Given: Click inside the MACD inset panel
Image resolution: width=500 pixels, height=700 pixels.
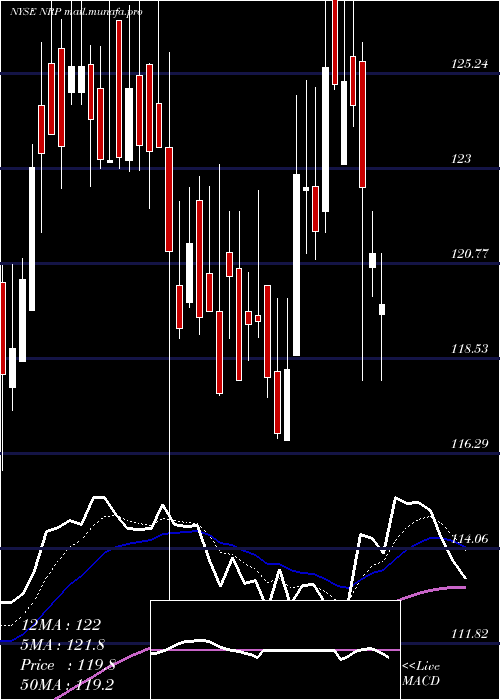Looking at the screenshot, I should pyautogui.click(x=275, y=650).
